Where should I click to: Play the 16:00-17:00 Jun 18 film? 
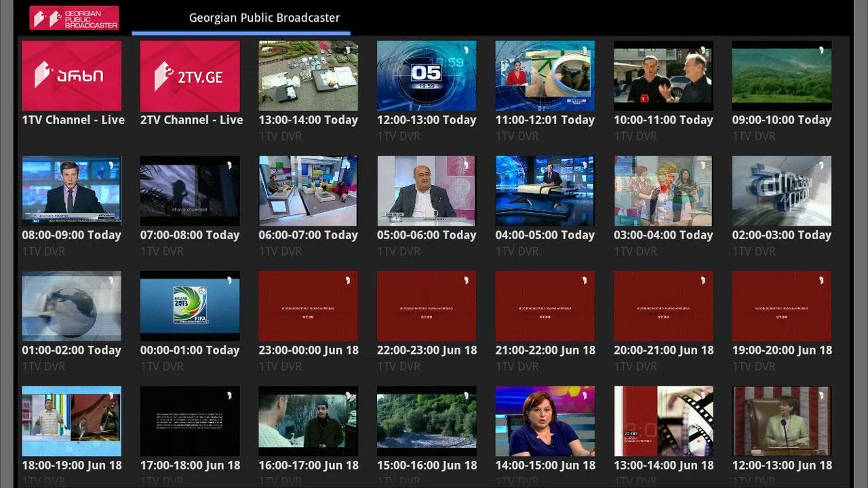[x=308, y=421]
